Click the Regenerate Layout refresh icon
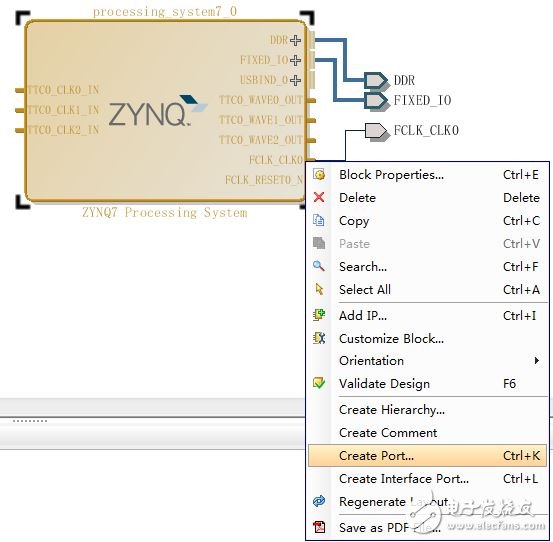The image size is (553, 542). (319, 501)
